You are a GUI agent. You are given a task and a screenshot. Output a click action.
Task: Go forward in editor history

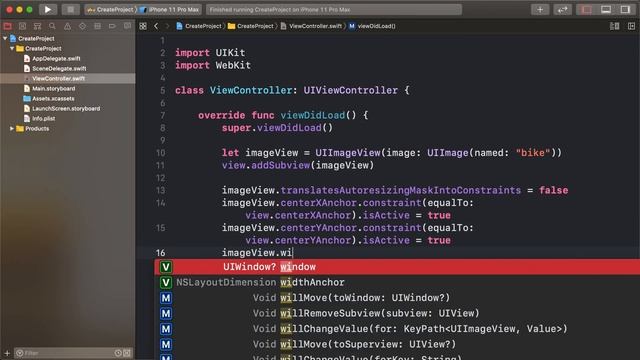[x=167, y=26]
